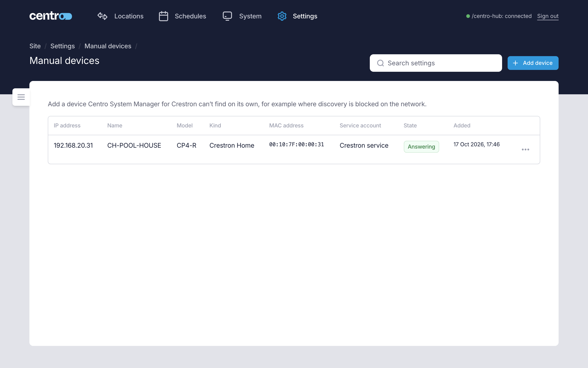Open the System menu

click(242, 16)
